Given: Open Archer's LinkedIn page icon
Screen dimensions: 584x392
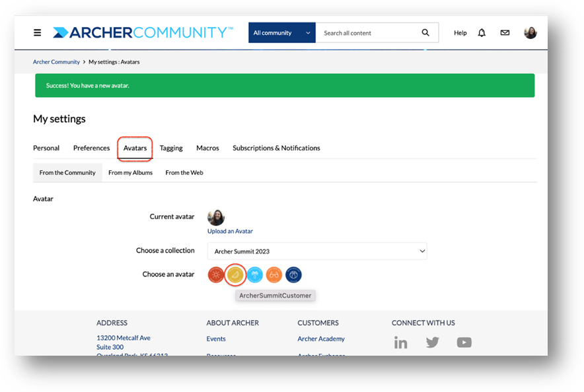Looking at the screenshot, I should (401, 343).
